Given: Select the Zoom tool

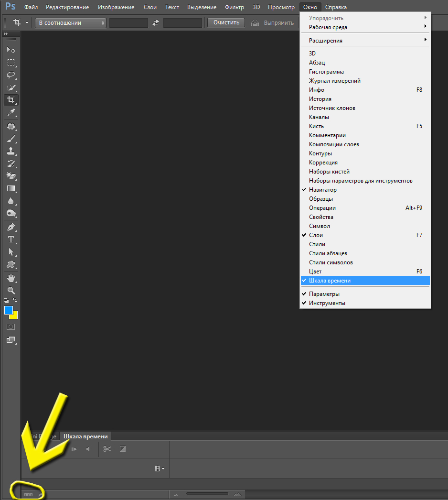Looking at the screenshot, I should pyautogui.click(x=11, y=291).
